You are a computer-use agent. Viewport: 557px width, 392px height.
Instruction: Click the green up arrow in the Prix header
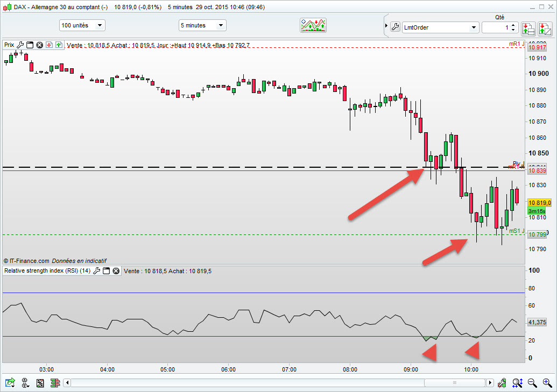(x=59, y=45)
